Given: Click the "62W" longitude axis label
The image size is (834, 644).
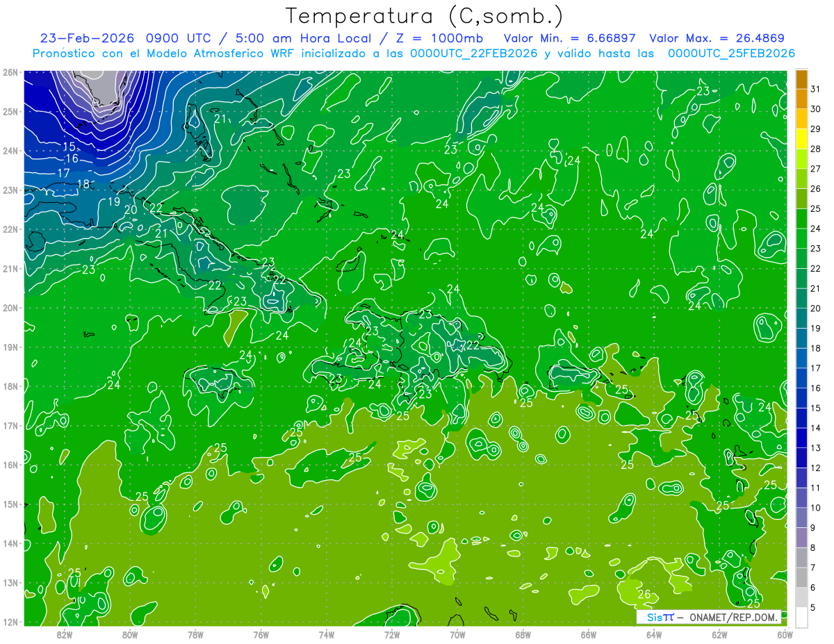Looking at the screenshot, I should point(719,634).
